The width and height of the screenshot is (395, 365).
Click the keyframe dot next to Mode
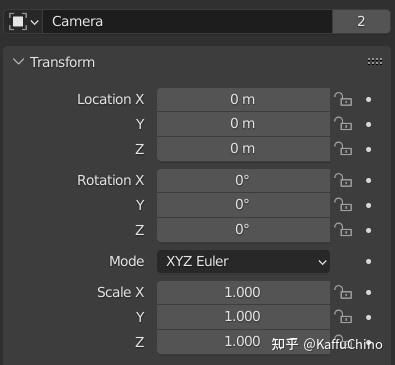[368, 262]
